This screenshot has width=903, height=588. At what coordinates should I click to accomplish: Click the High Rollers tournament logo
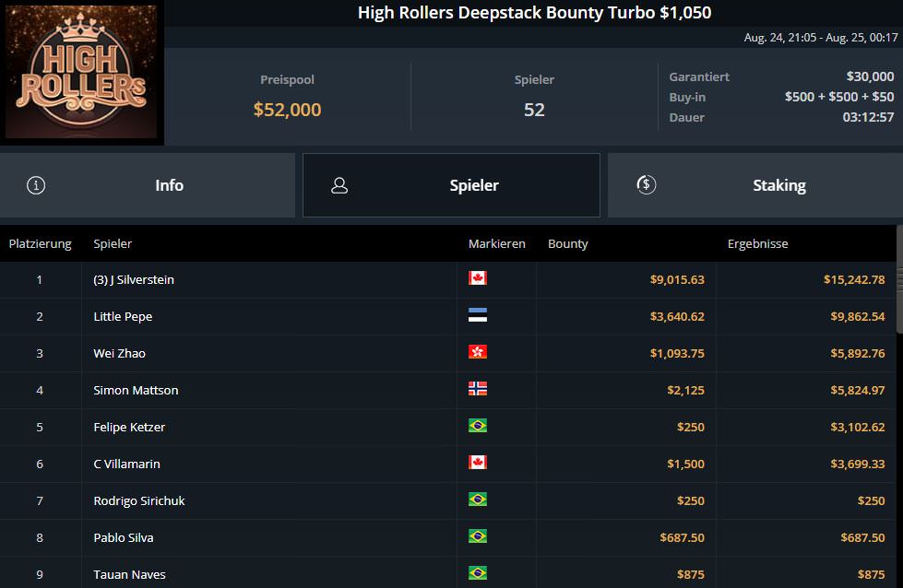coord(82,73)
